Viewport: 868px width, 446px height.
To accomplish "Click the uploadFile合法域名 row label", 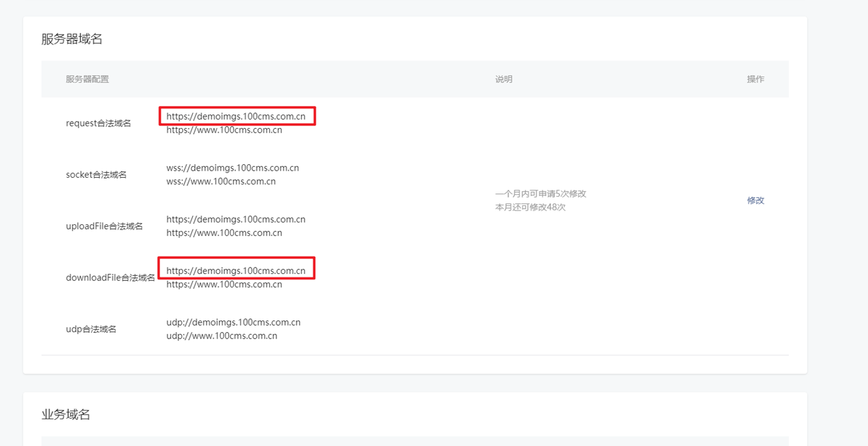I will coord(104,226).
